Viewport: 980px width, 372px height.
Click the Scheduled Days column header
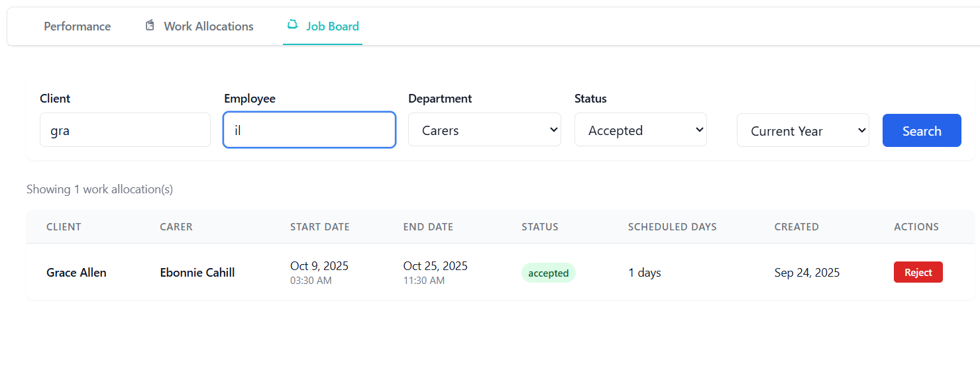pyautogui.click(x=672, y=227)
